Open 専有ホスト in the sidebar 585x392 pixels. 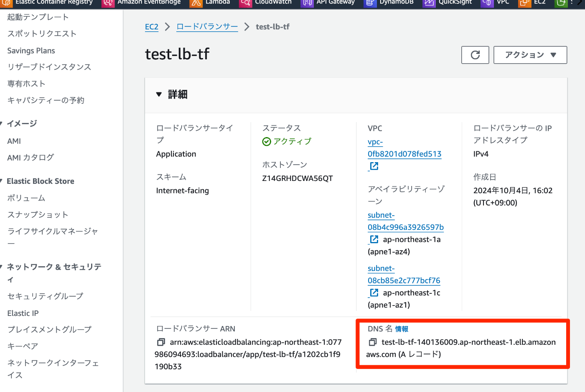click(26, 84)
